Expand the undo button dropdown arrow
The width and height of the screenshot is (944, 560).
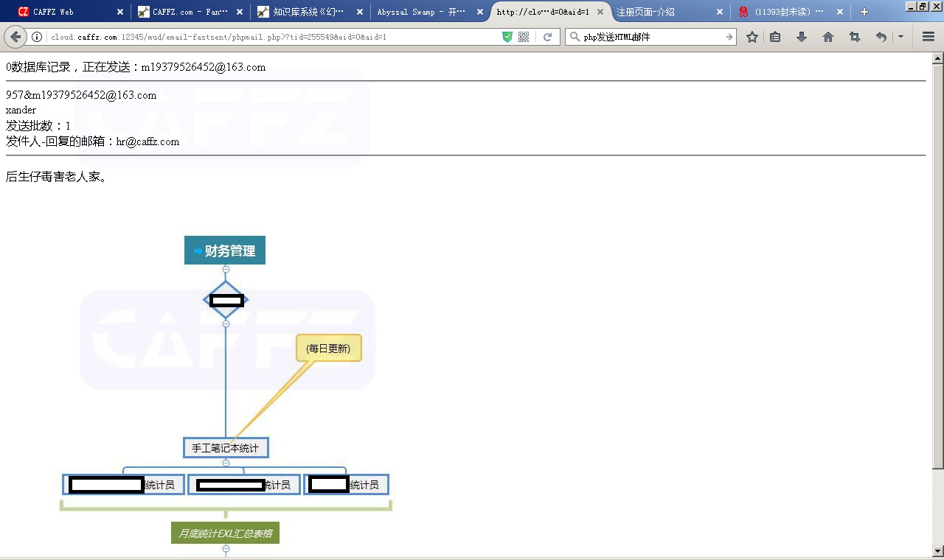coord(900,37)
